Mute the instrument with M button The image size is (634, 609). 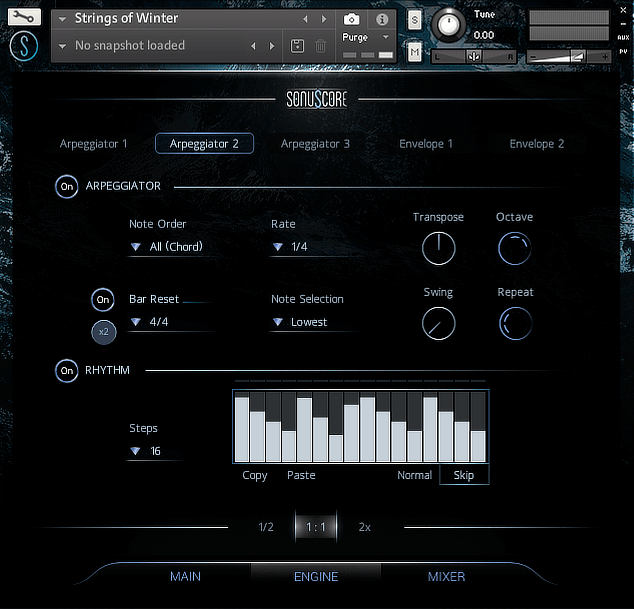(414, 52)
